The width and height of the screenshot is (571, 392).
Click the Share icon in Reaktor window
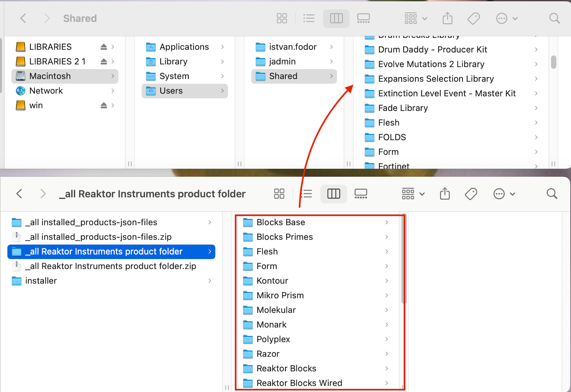445,194
